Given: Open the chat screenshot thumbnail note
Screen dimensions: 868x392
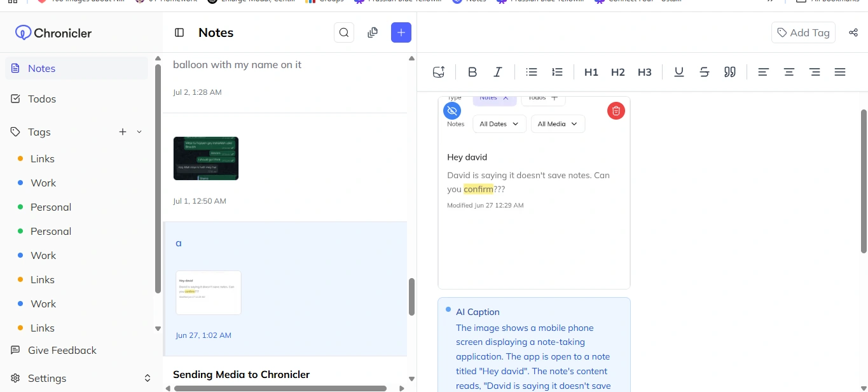Looking at the screenshot, I should point(206,158).
